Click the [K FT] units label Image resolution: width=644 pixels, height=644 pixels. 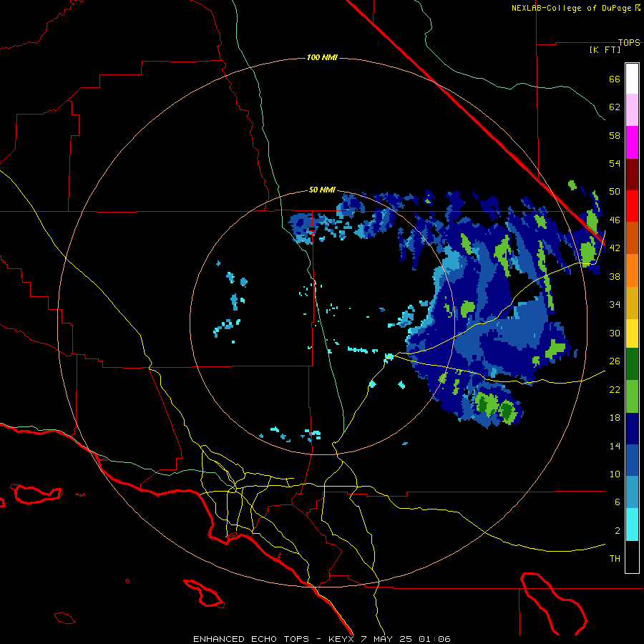(x=605, y=49)
